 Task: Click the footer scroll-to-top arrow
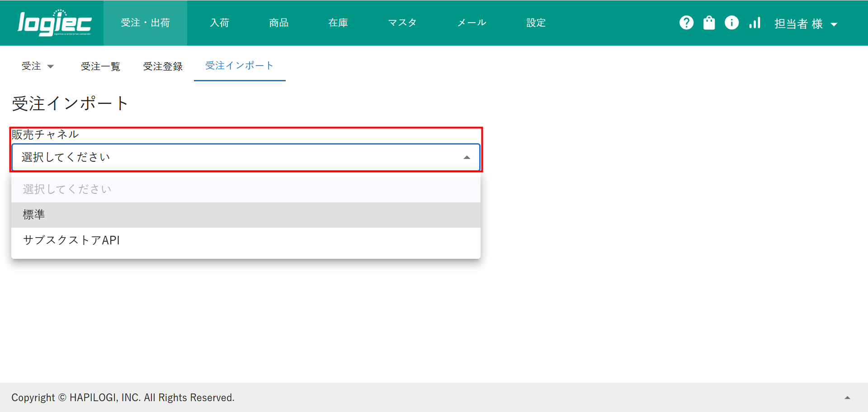[847, 398]
